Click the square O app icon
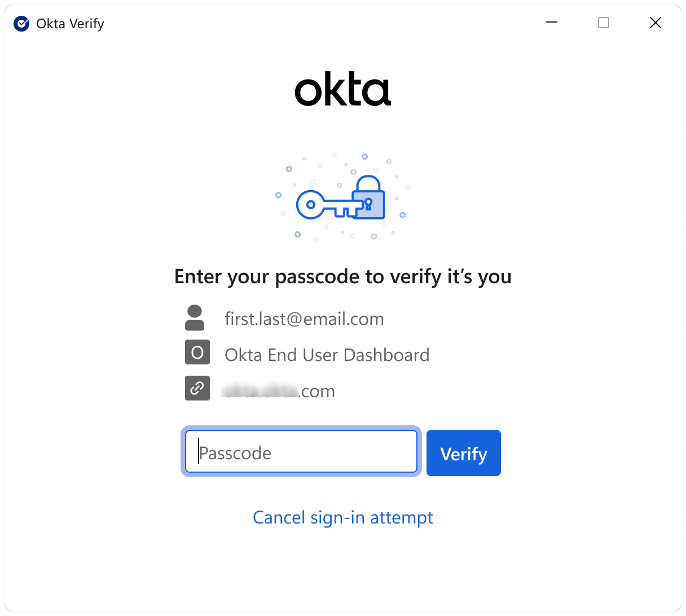 click(197, 353)
